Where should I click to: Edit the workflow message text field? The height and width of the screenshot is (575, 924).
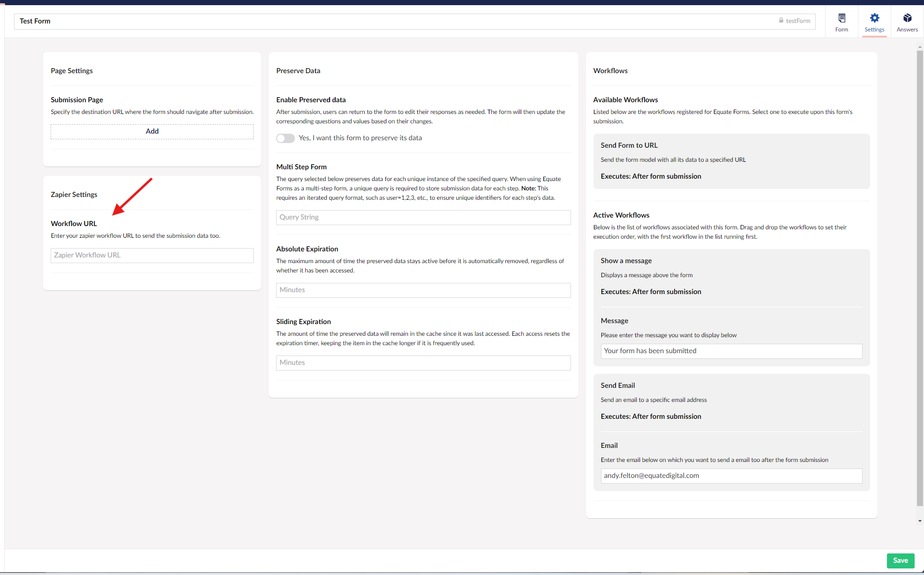[x=731, y=351]
